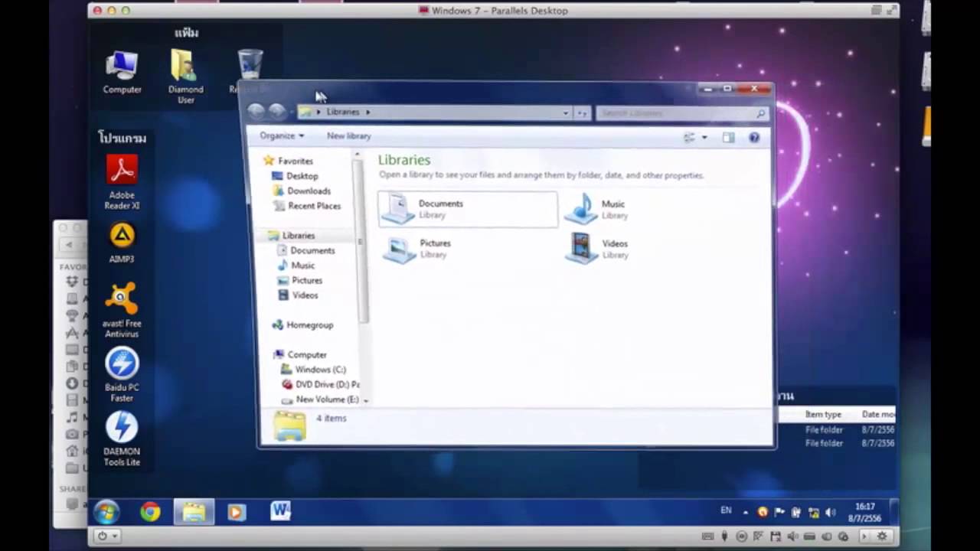Launch Google Chrome from the taskbar
The width and height of the screenshot is (980, 551).
tap(150, 512)
